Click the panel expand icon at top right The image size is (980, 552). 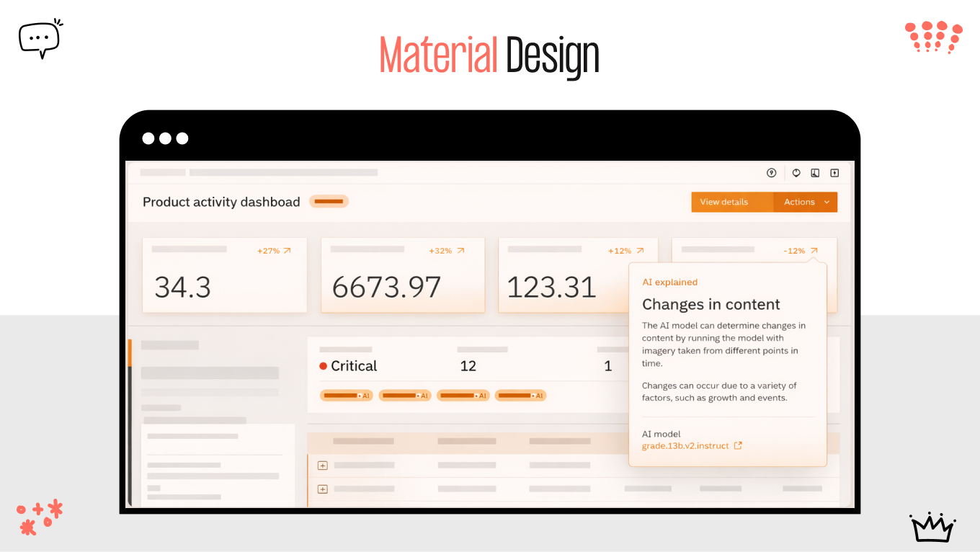tap(834, 173)
